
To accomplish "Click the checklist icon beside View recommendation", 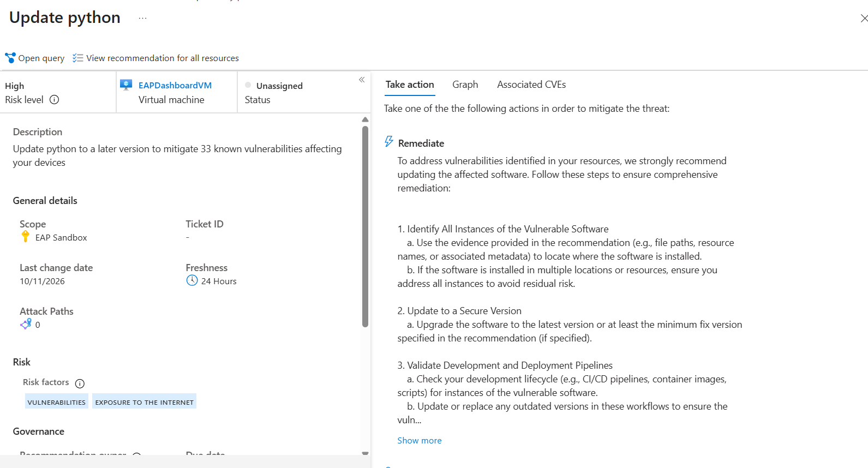I will (78, 58).
